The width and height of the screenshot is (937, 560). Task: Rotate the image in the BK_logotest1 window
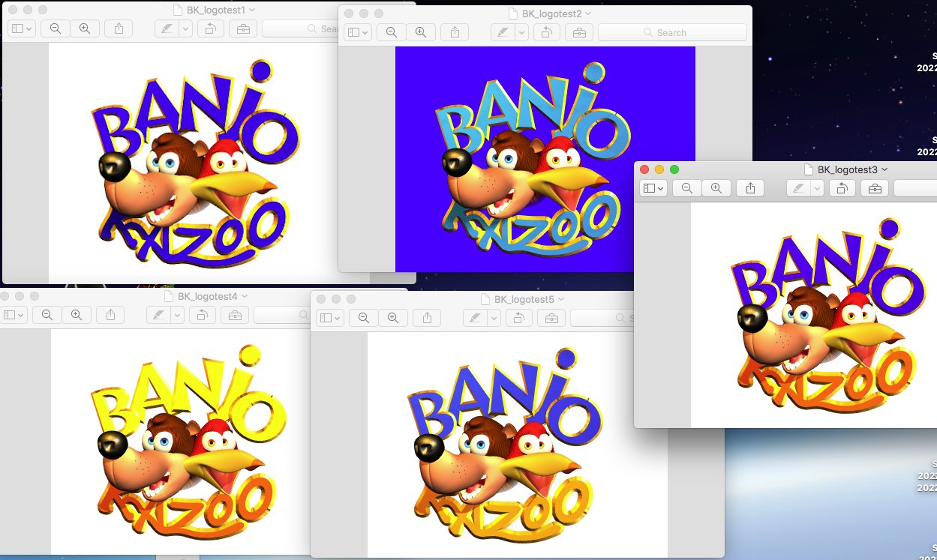pos(212,28)
